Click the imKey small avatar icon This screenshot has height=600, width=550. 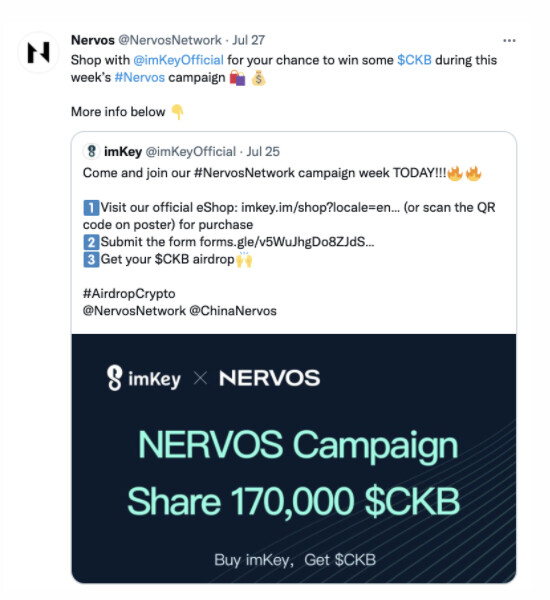coord(91,152)
